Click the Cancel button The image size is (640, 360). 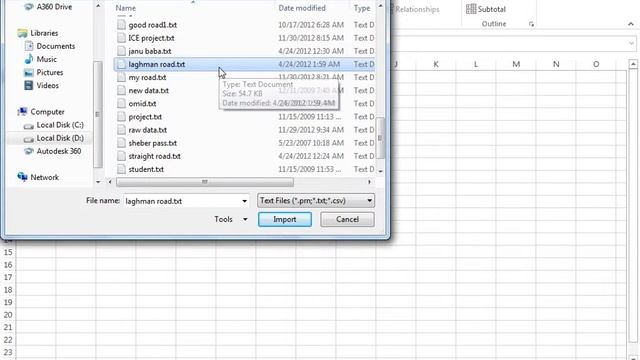coord(347,219)
